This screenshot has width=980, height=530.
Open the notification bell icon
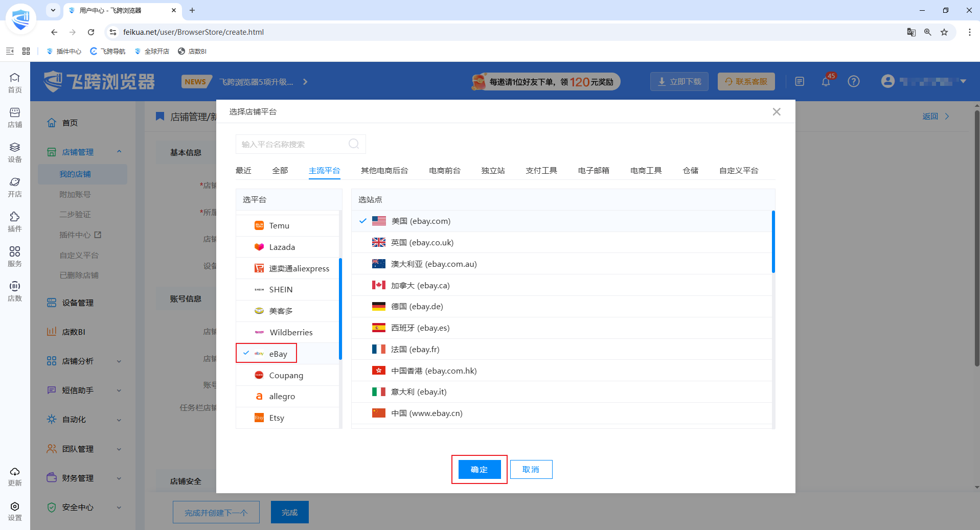pos(826,81)
